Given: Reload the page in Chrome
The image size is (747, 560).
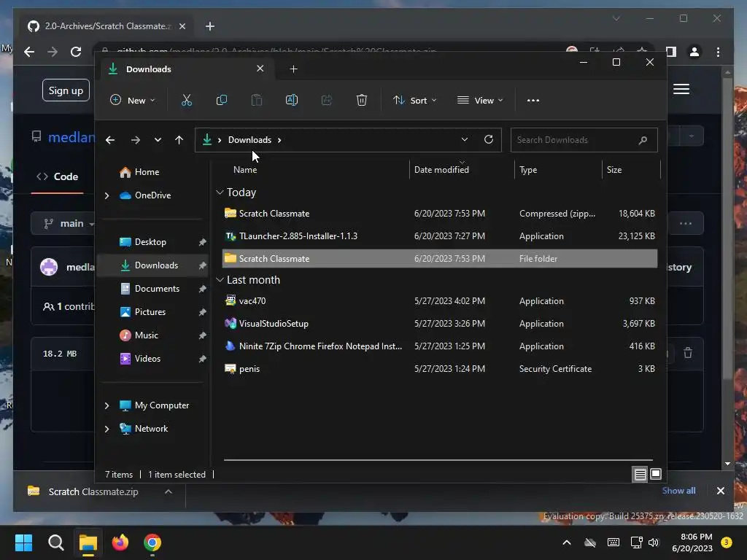Looking at the screenshot, I should coord(76,52).
